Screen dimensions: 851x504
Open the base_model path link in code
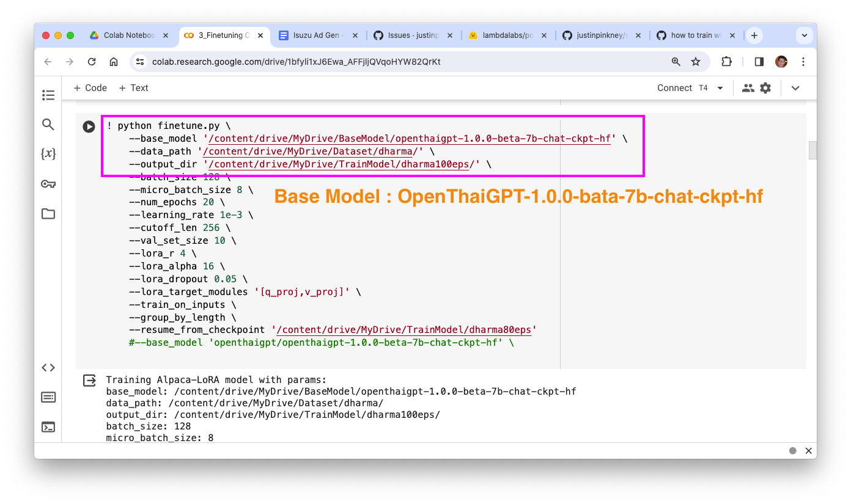[410, 139]
